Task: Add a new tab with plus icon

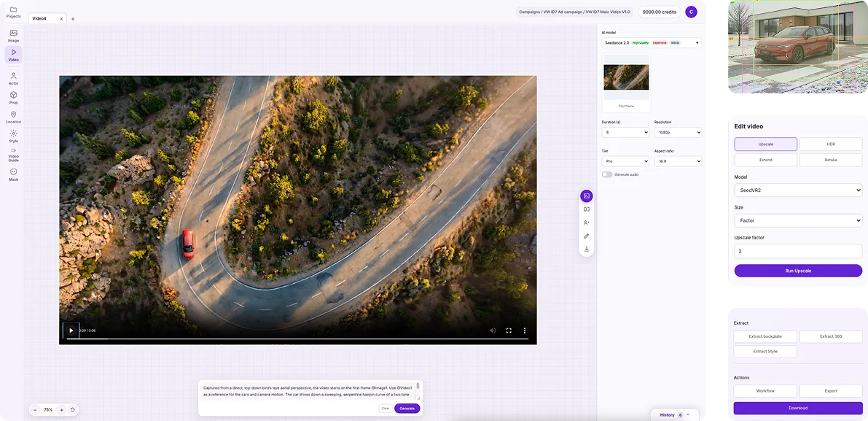Action: click(73, 19)
